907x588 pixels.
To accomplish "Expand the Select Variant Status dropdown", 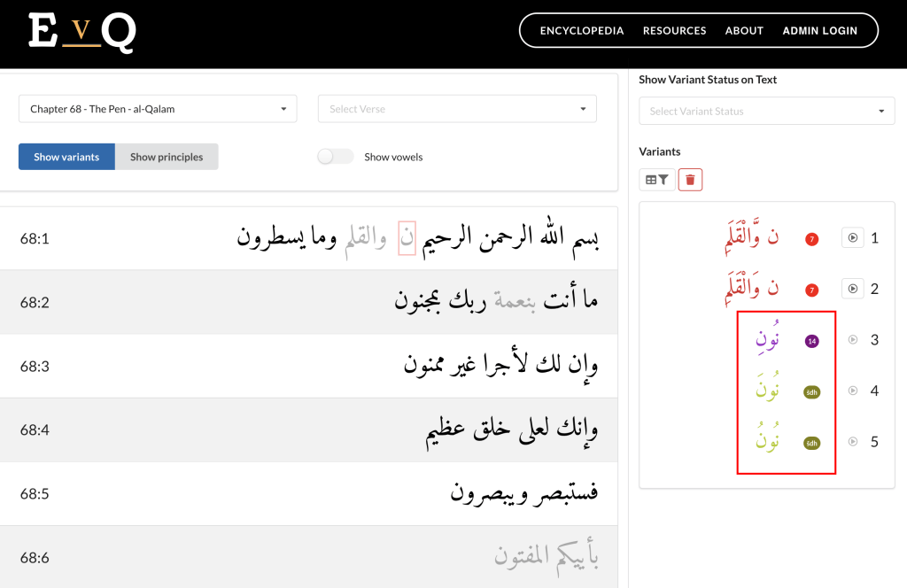I will coord(766,112).
